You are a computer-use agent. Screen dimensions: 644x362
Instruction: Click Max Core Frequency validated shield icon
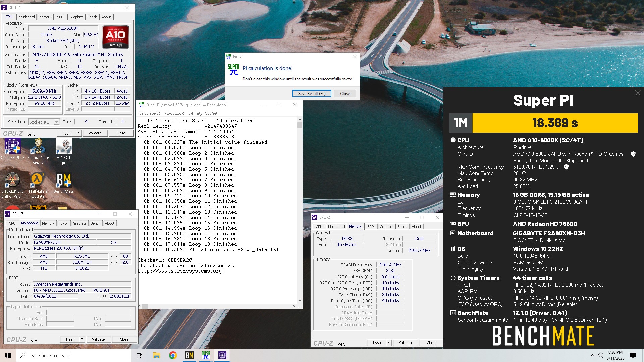pyautogui.click(x=566, y=167)
